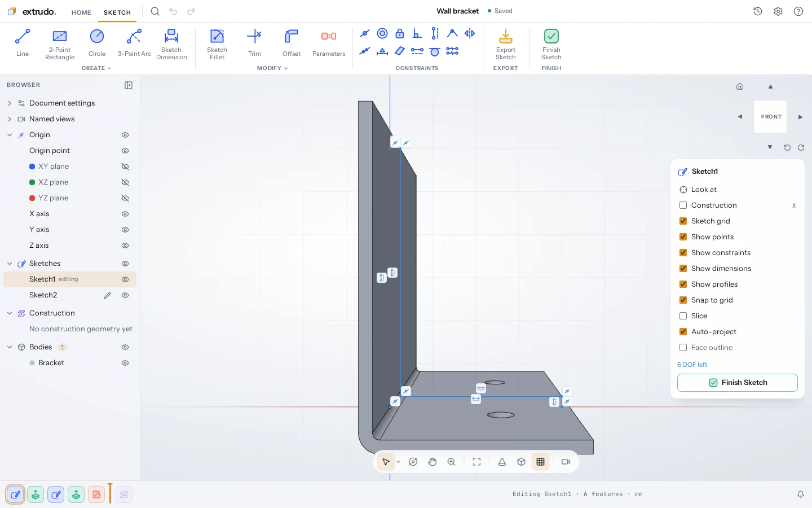Open the search tool
This screenshot has height=508, width=812.
[x=155, y=11]
